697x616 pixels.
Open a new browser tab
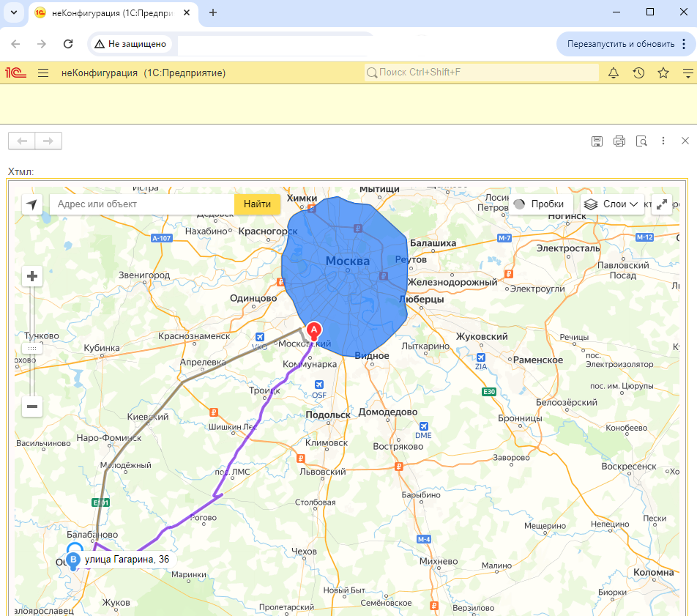coord(213,12)
